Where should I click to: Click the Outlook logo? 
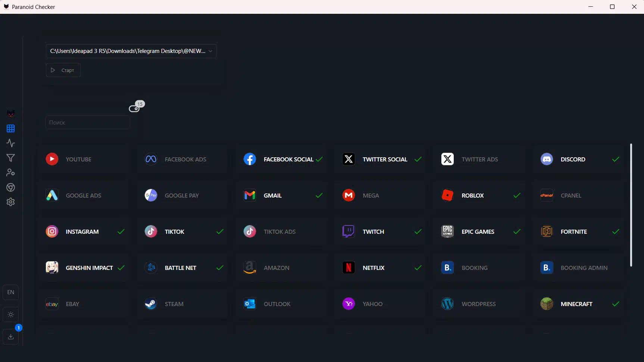250,304
